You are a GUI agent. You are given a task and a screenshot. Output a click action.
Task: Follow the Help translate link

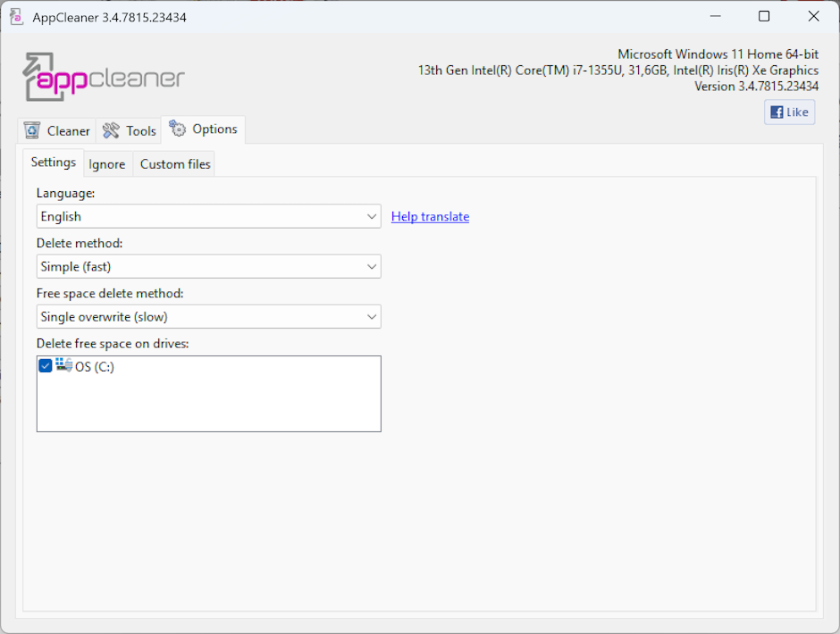pyautogui.click(x=430, y=217)
